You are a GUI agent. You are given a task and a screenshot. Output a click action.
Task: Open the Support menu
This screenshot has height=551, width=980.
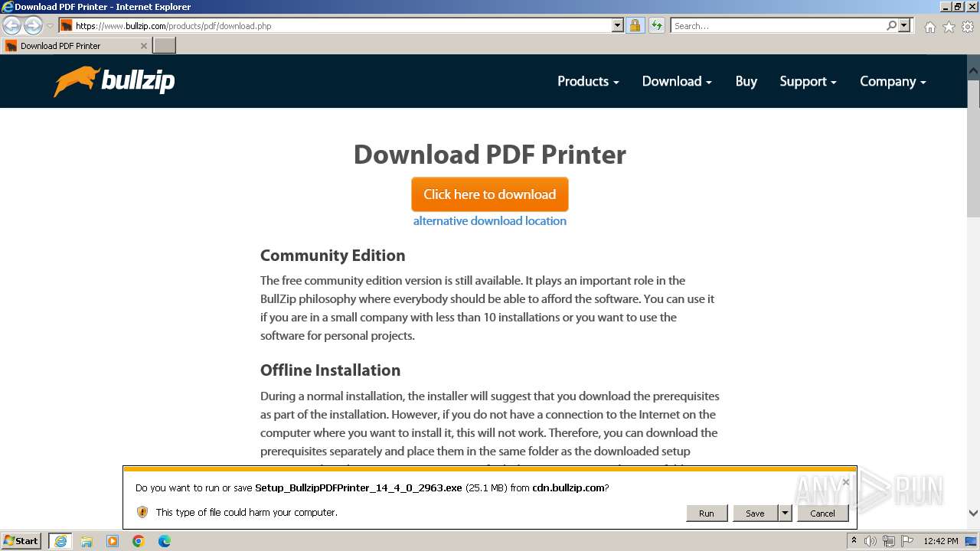tap(808, 81)
